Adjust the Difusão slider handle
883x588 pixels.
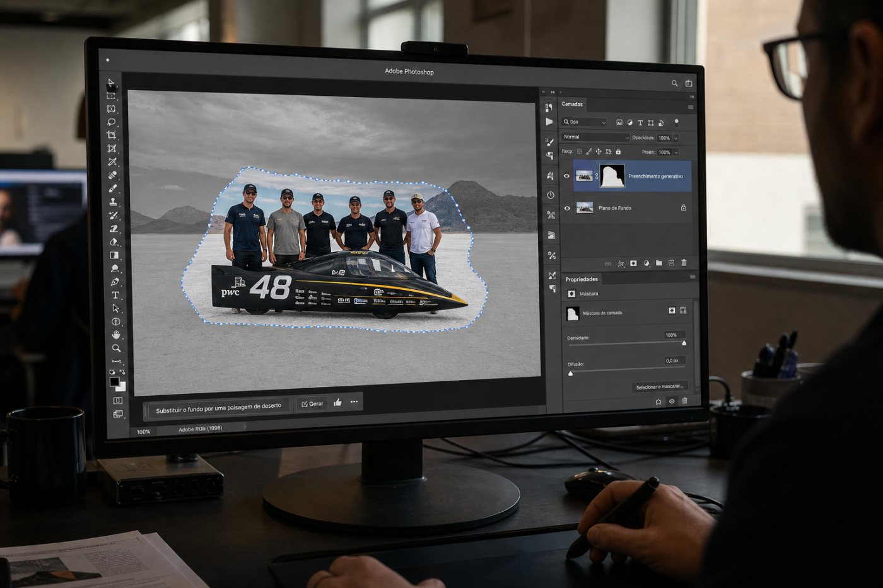click(x=570, y=373)
